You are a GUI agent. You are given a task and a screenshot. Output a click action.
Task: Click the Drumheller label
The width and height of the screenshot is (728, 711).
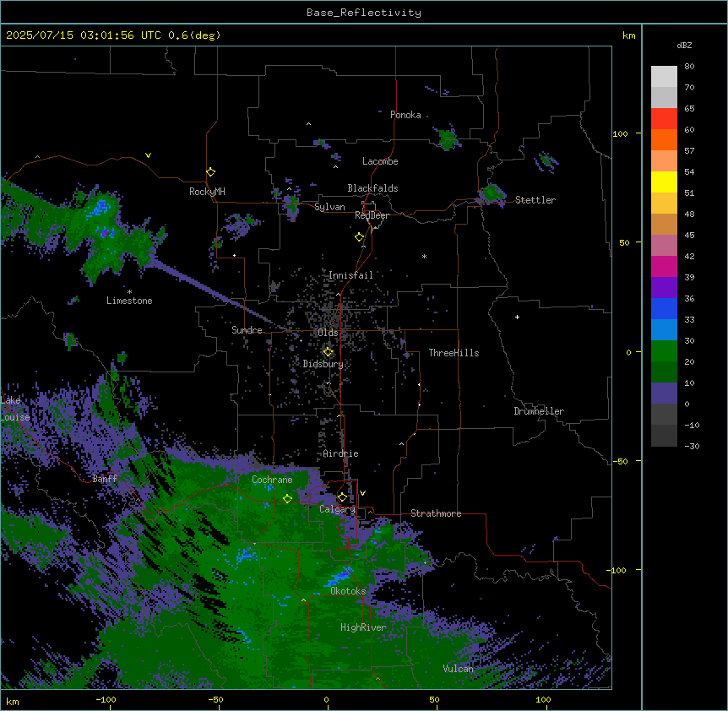(x=539, y=411)
